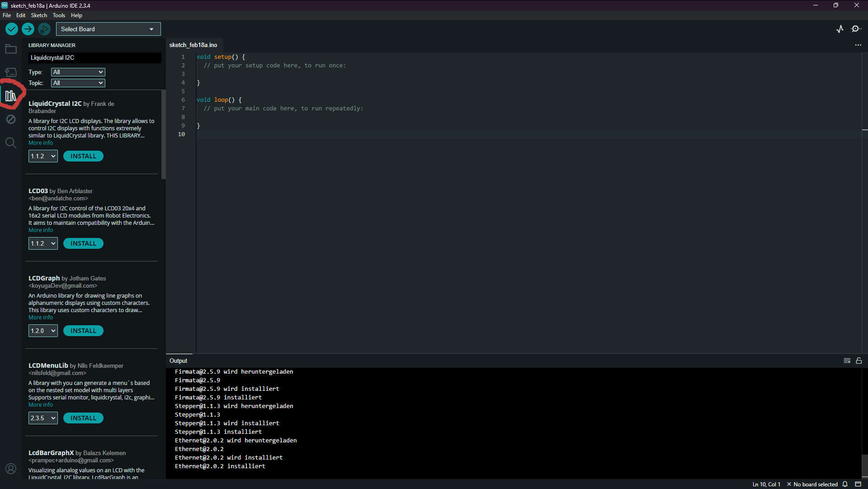Click the library search input field

(x=94, y=57)
